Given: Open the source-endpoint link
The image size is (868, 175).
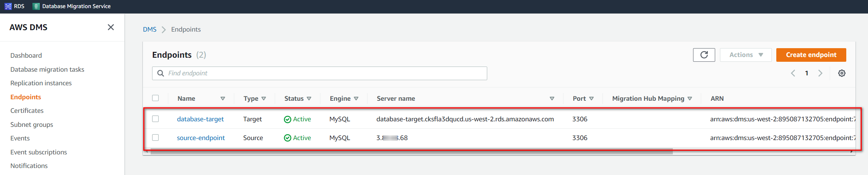Looking at the screenshot, I should 201,138.
